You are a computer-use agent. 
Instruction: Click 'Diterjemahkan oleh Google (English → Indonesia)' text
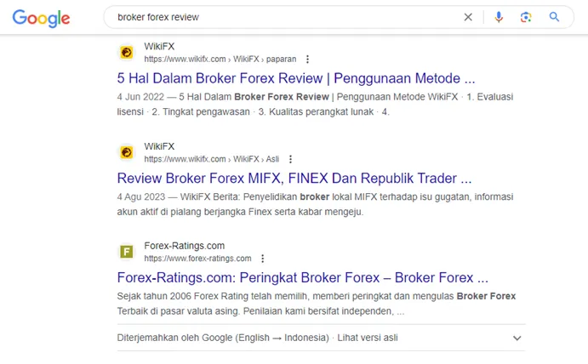(223, 338)
